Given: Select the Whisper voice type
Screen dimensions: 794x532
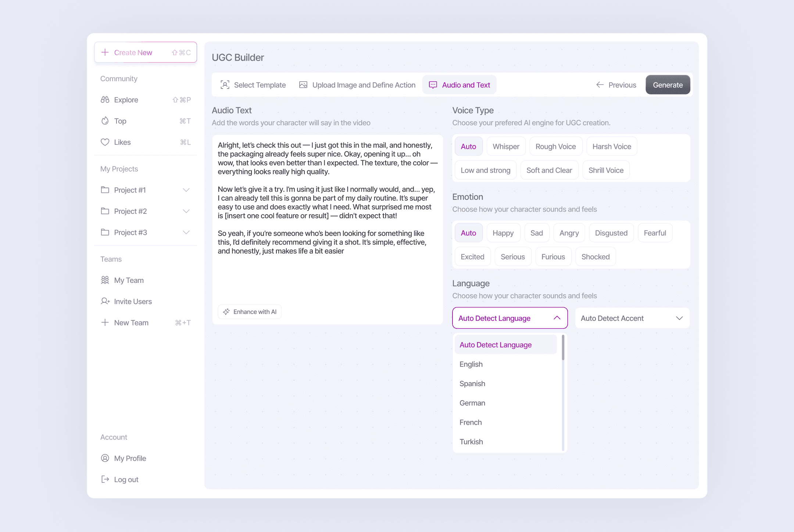Looking at the screenshot, I should point(506,146).
